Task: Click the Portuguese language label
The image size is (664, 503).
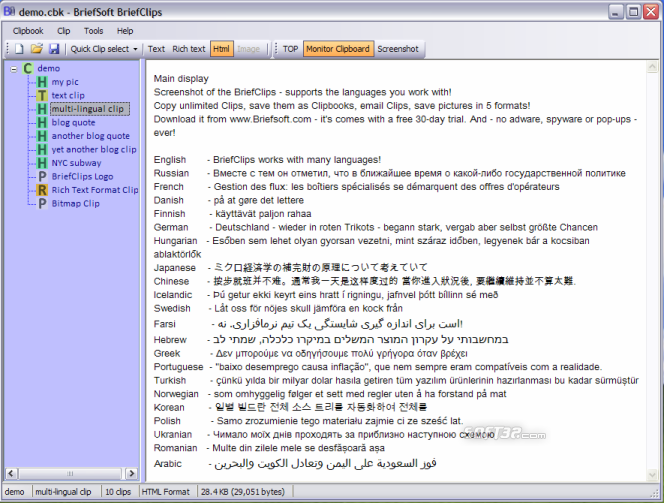Action: tap(178, 367)
